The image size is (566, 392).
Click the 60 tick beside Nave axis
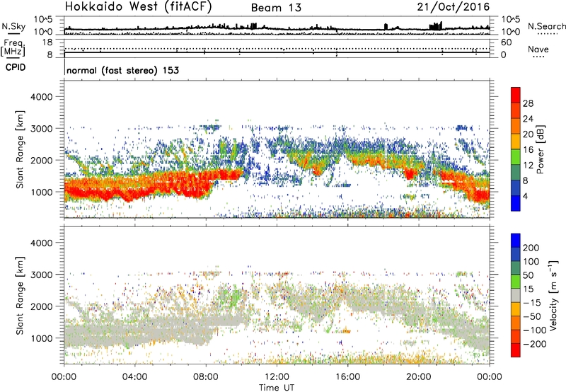tap(506, 42)
